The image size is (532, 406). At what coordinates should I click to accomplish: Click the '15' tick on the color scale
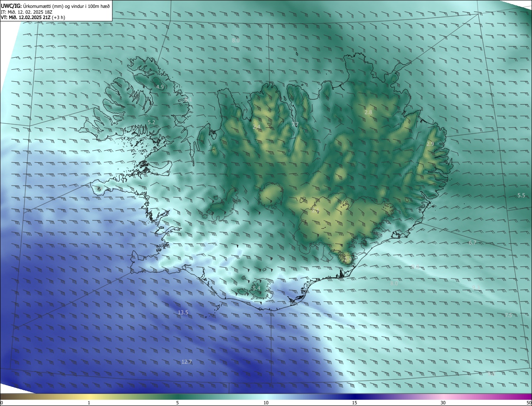click(x=355, y=403)
